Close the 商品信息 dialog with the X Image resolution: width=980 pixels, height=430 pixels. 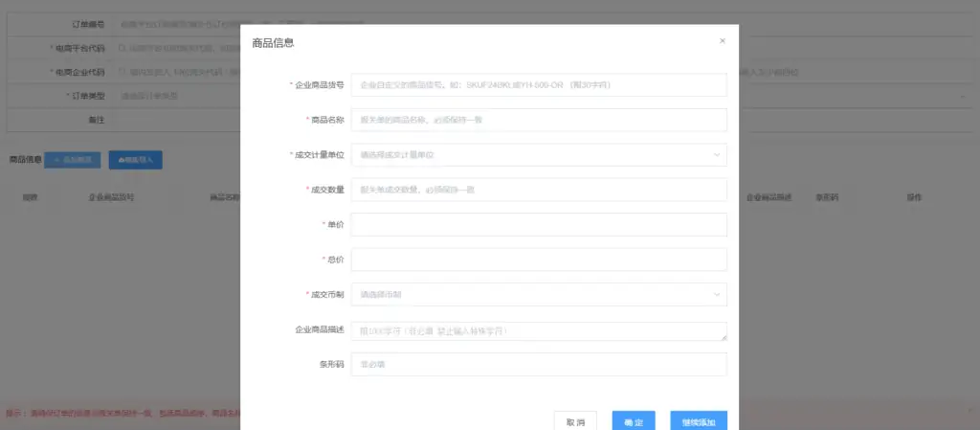coord(722,41)
